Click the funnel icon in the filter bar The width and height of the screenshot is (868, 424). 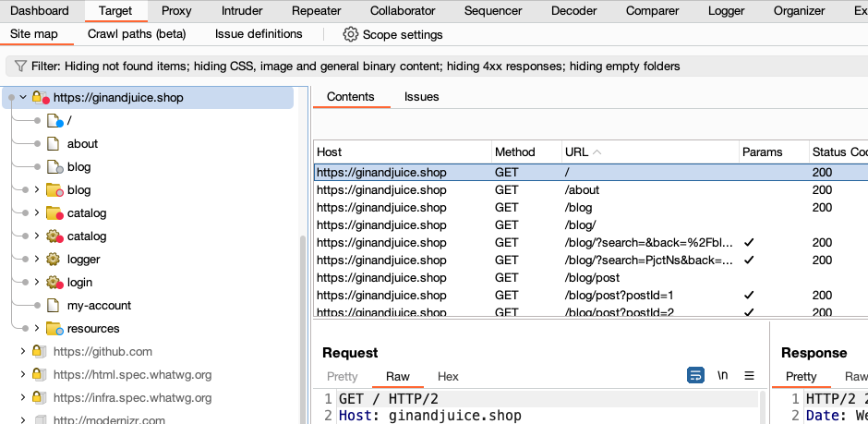(x=18, y=67)
